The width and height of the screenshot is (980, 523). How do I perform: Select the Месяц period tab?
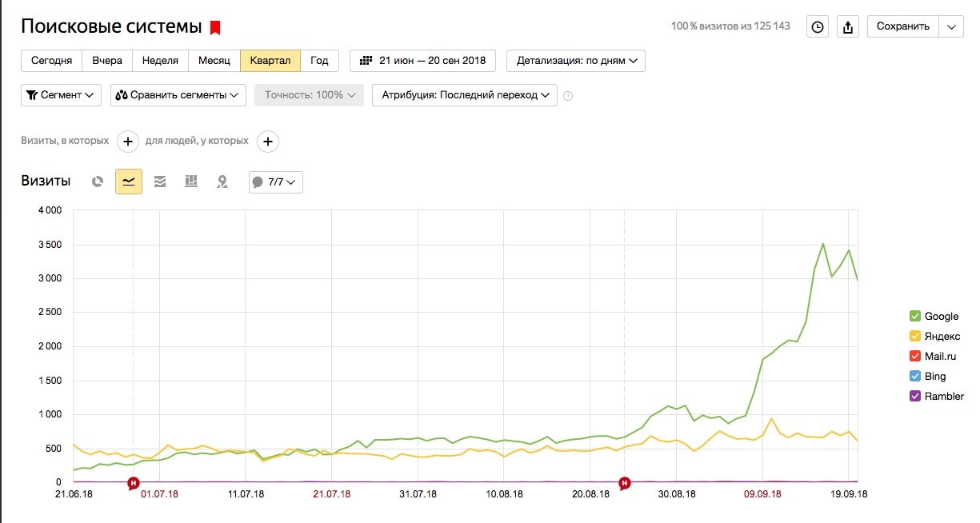214,61
